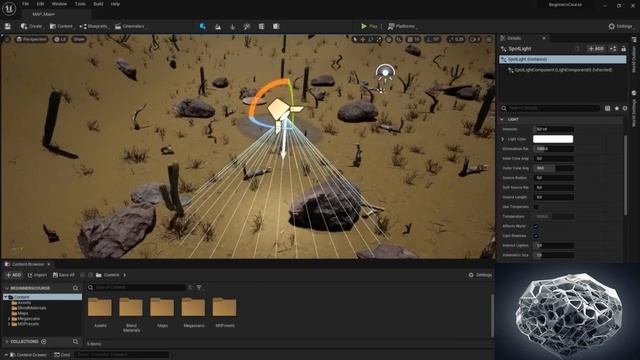
Task: Open editor Settings at top right
Action: [620, 26]
